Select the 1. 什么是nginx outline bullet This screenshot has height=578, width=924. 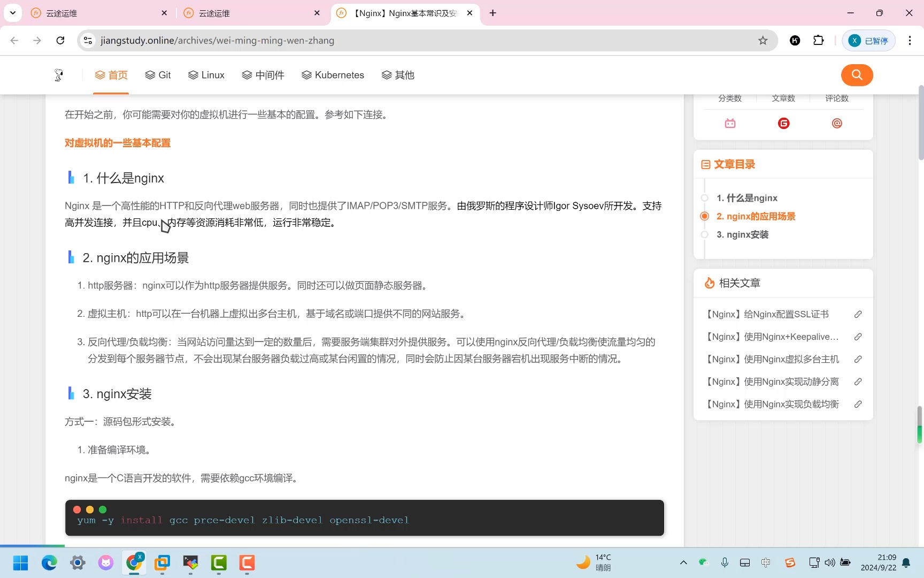(x=704, y=198)
